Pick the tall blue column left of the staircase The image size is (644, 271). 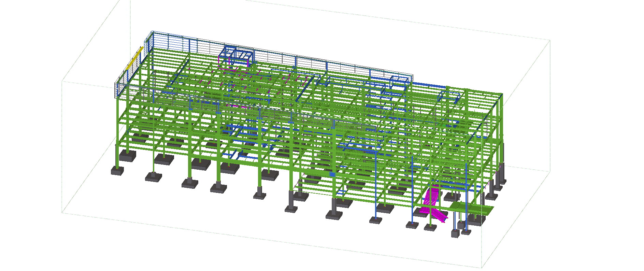[412, 191]
